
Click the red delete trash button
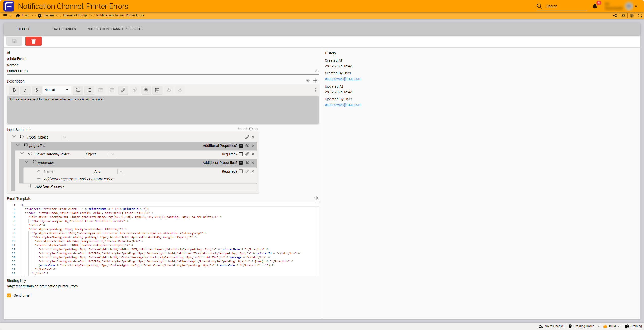[33, 41]
